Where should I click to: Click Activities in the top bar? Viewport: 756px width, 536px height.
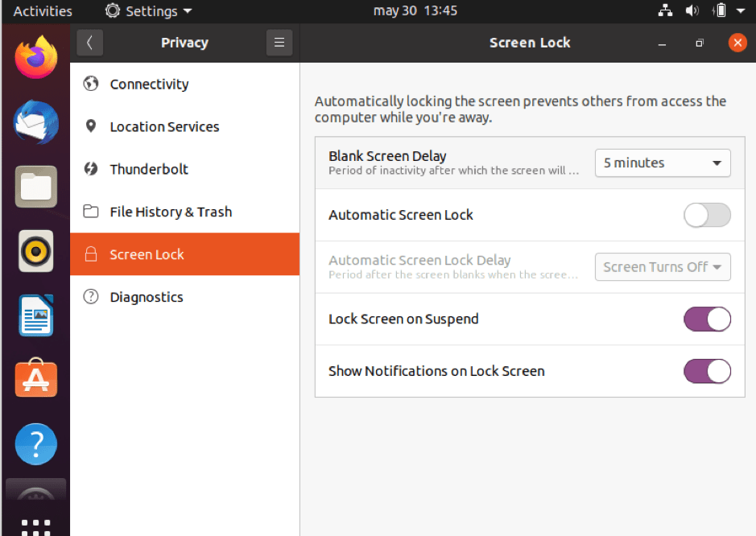click(x=43, y=11)
